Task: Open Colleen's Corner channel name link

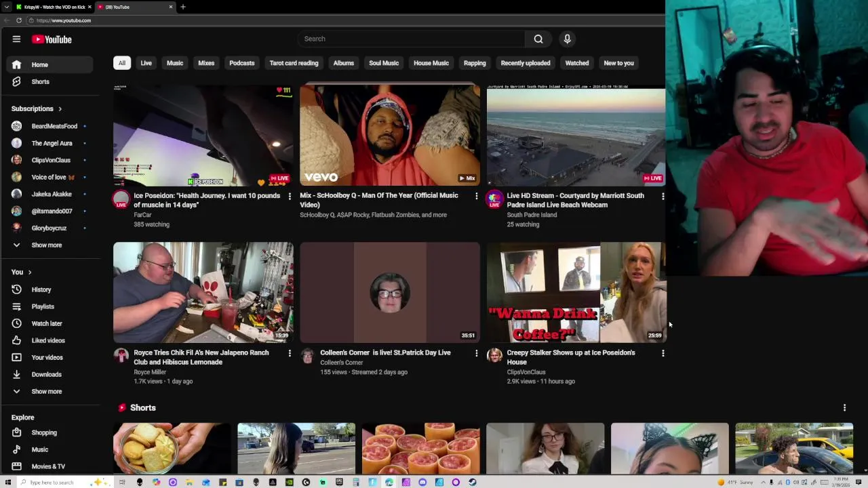Action: pyautogui.click(x=342, y=363)
